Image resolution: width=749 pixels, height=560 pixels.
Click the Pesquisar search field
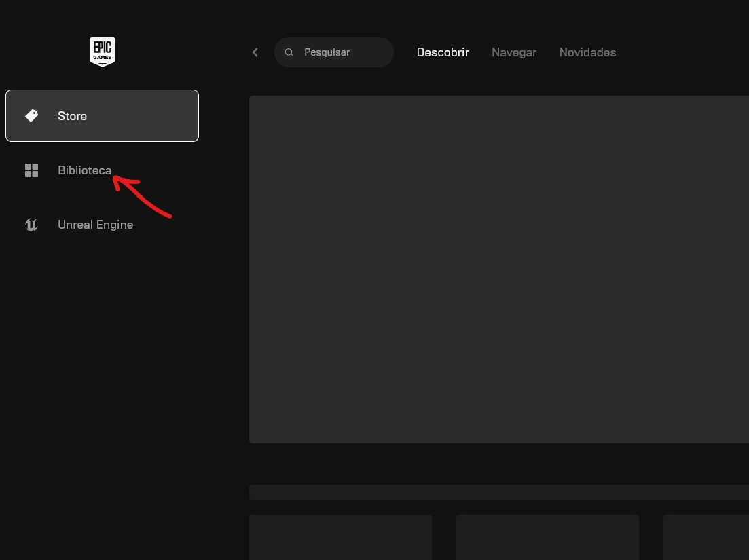pos(334,52)
